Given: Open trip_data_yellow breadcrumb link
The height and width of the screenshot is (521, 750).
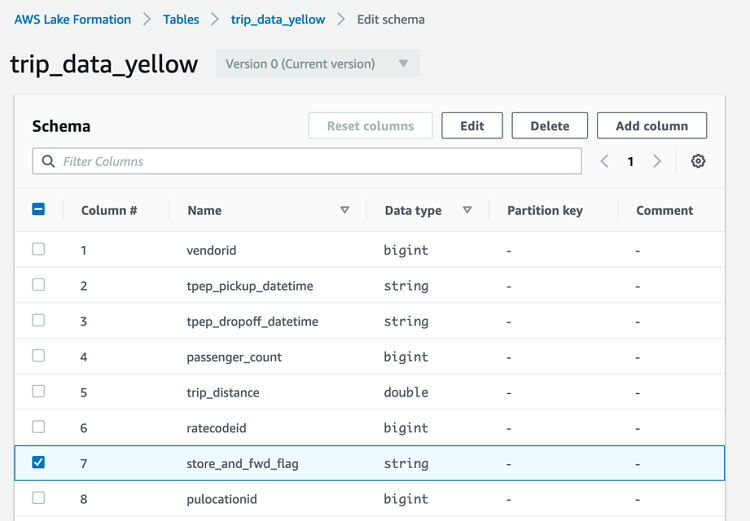Looking at the screenshot, I should pyautogui.click(x=278, y=19).
